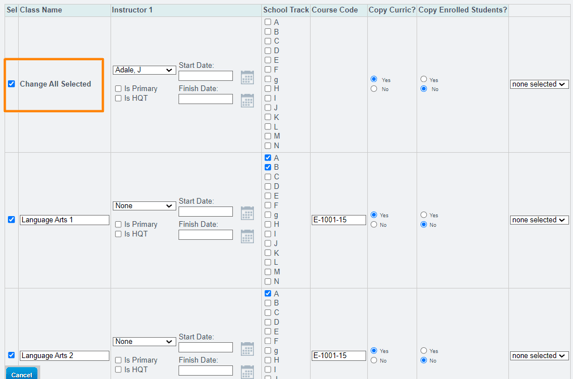Click the Cancel button
This screenshot has width=573, height=379.
[22, 374]
